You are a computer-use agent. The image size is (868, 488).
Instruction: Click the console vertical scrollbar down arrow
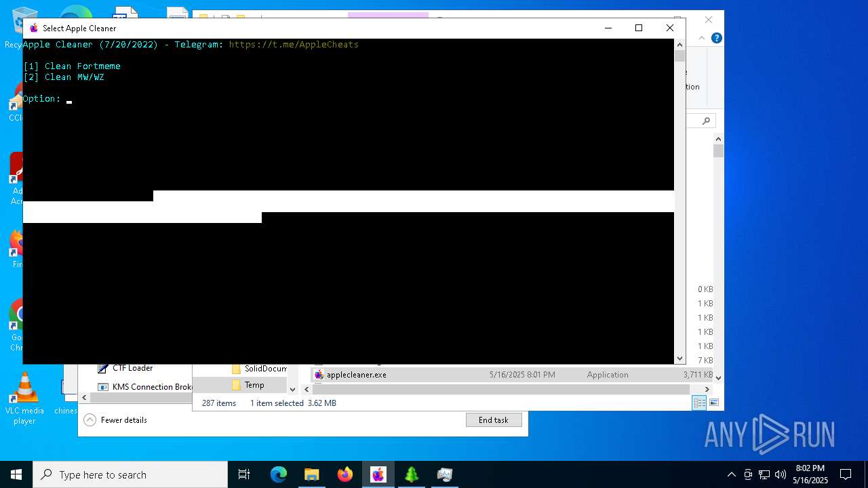679,359
